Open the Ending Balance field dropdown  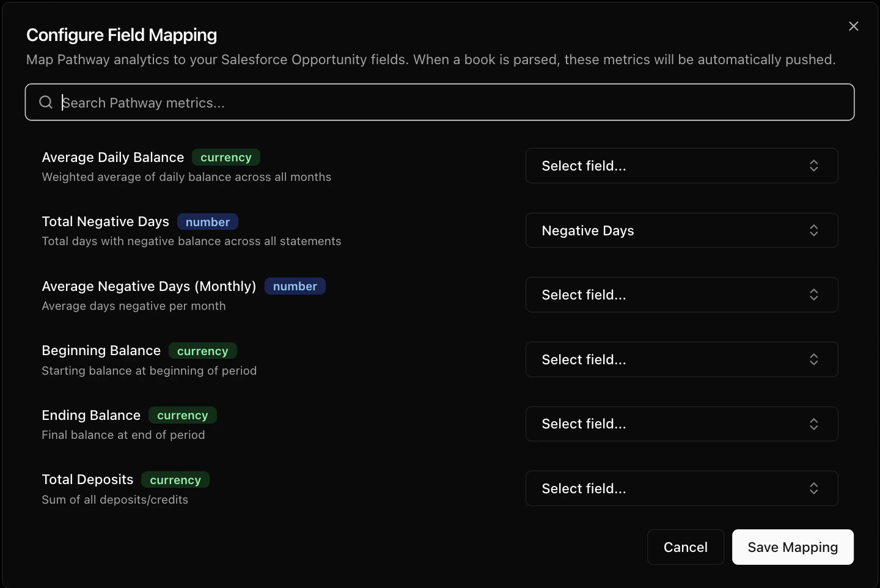(x=681, y=424)
